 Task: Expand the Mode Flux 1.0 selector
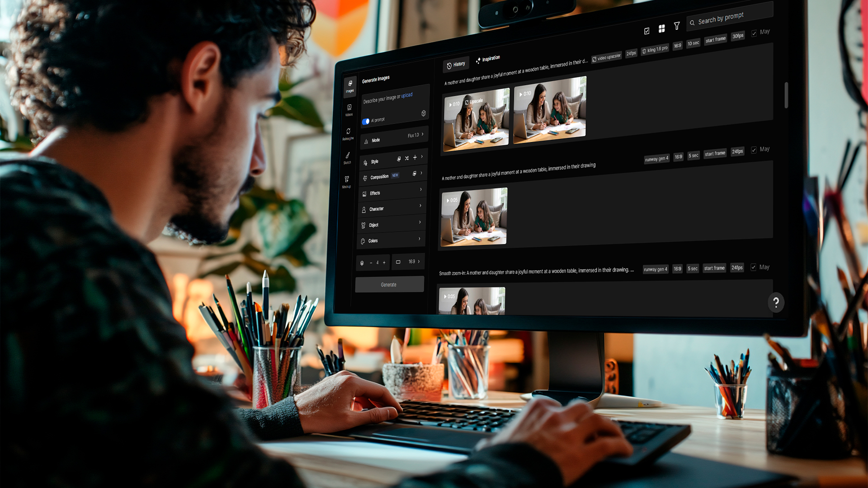tap(394, 138)
